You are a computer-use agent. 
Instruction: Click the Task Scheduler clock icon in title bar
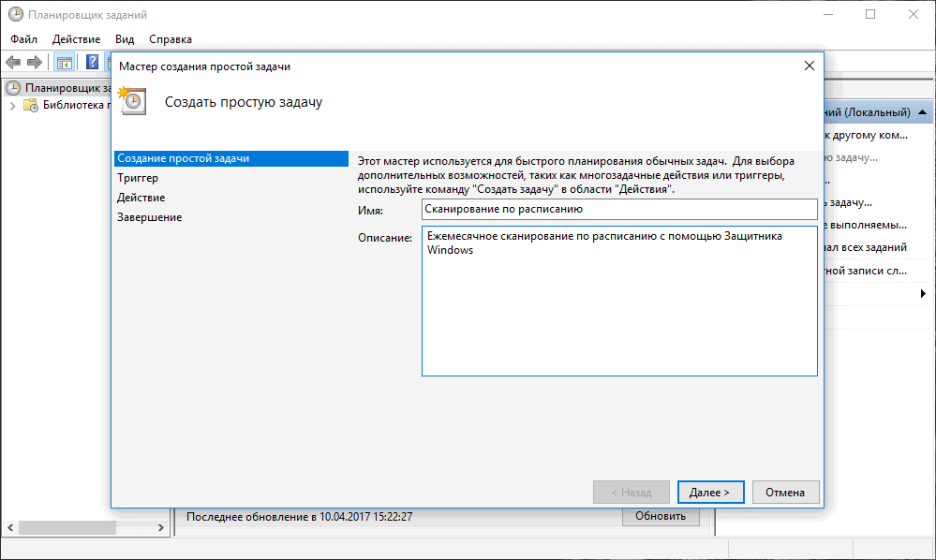16,14
